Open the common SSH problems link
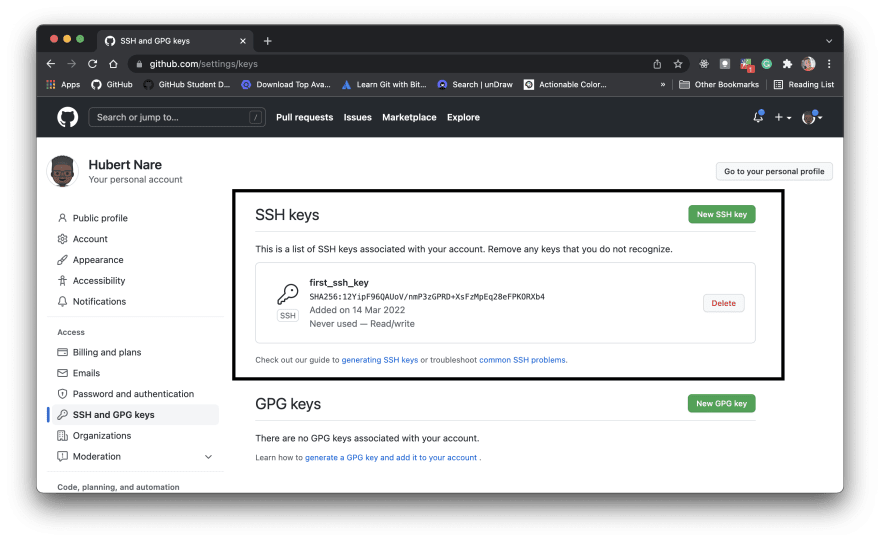The height and width of the screenshot is (541, 880). [x=522, y=360]
